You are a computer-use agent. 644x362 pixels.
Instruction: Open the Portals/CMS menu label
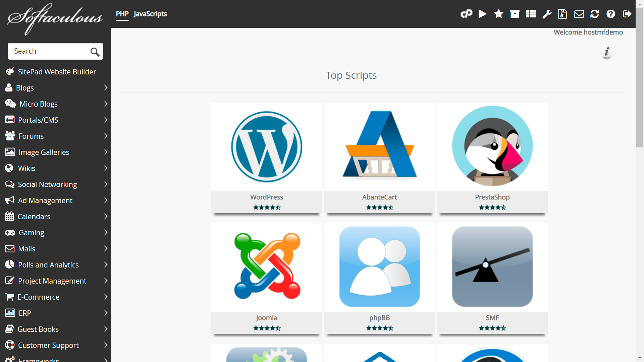coord(38,120)
